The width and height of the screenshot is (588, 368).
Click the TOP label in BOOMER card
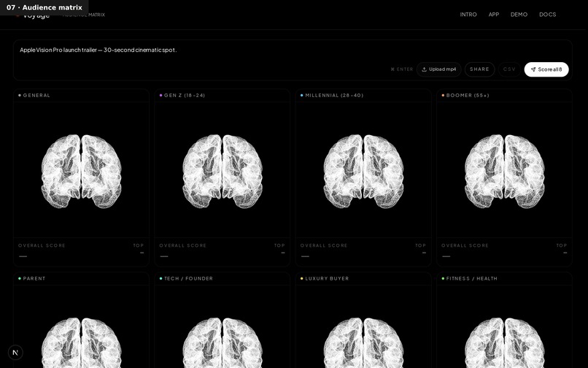coord(562,245)
